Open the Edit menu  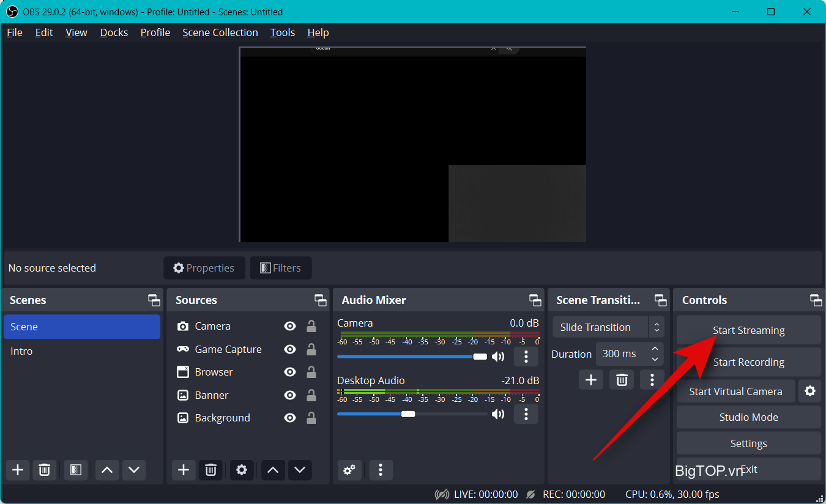coord(44,32)
